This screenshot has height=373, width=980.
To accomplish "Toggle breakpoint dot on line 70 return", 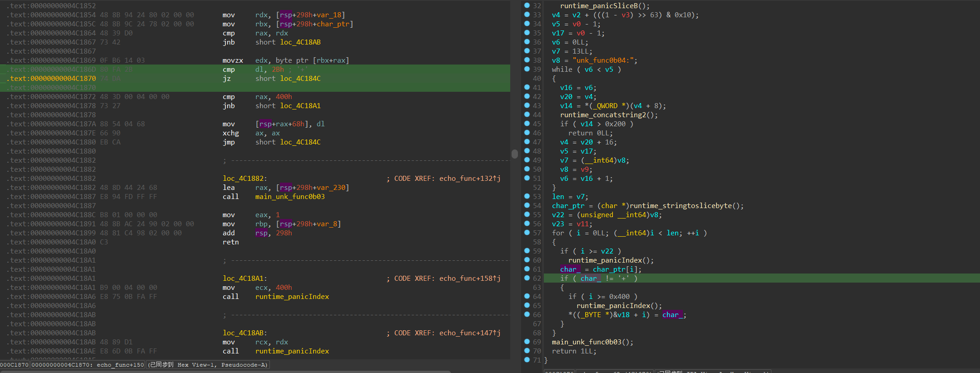I will click(x=527, y=351).
